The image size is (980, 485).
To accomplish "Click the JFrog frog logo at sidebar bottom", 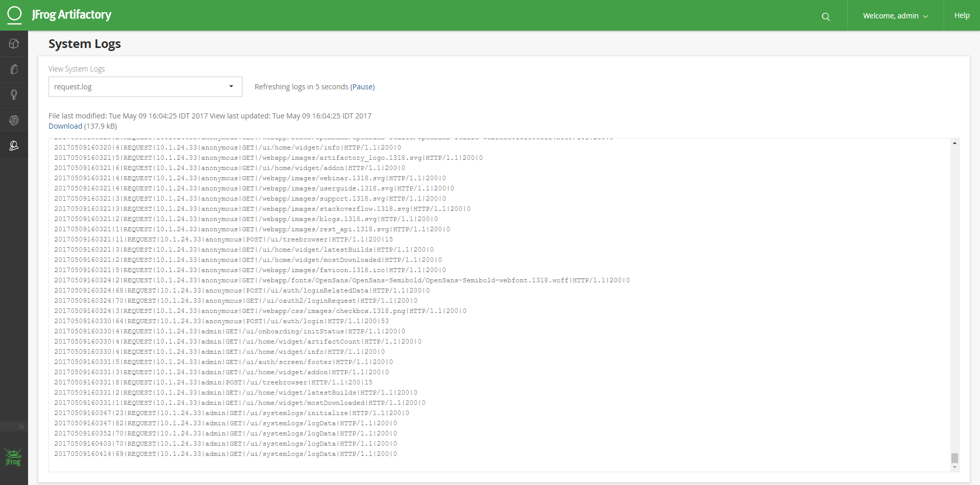I will 13,457.
